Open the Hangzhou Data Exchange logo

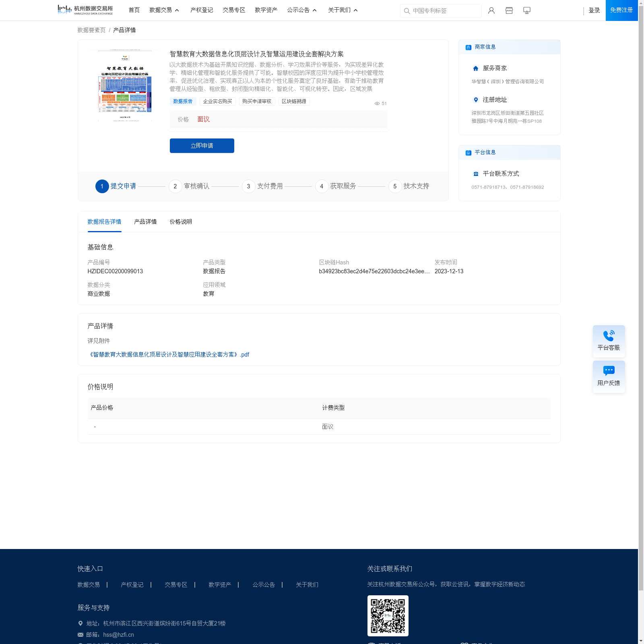click(85, 10)
